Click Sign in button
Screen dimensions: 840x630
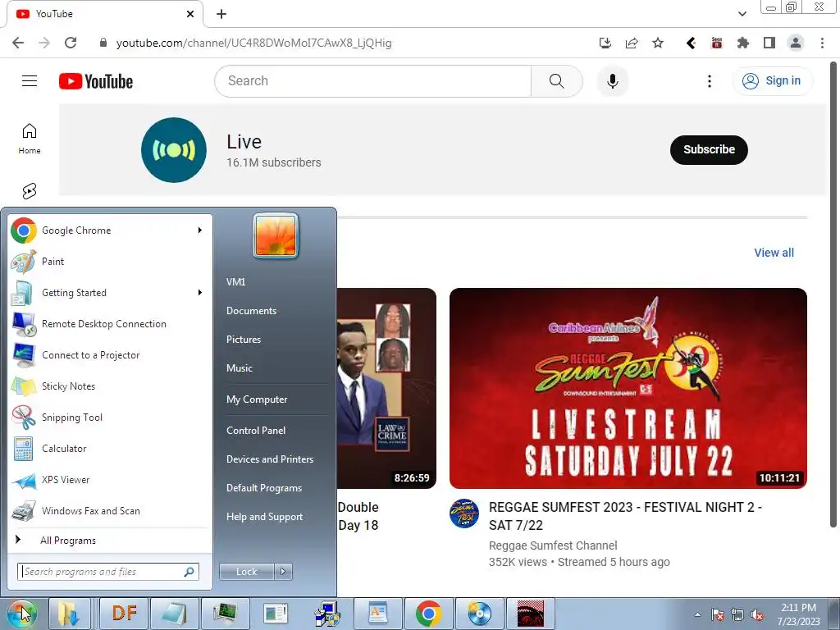click(x=772, y=81)
